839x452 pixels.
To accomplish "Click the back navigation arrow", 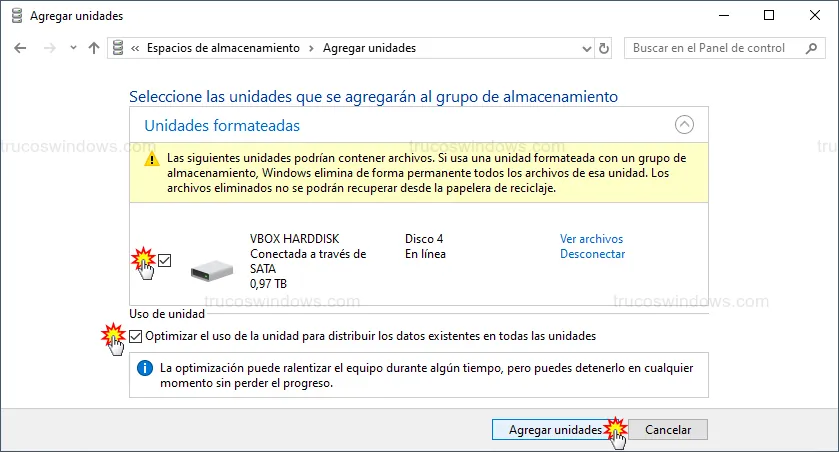I will pos(22,48).
